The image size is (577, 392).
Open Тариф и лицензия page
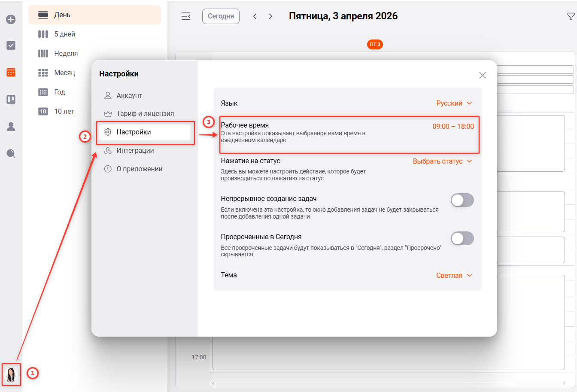pos(145,113)
